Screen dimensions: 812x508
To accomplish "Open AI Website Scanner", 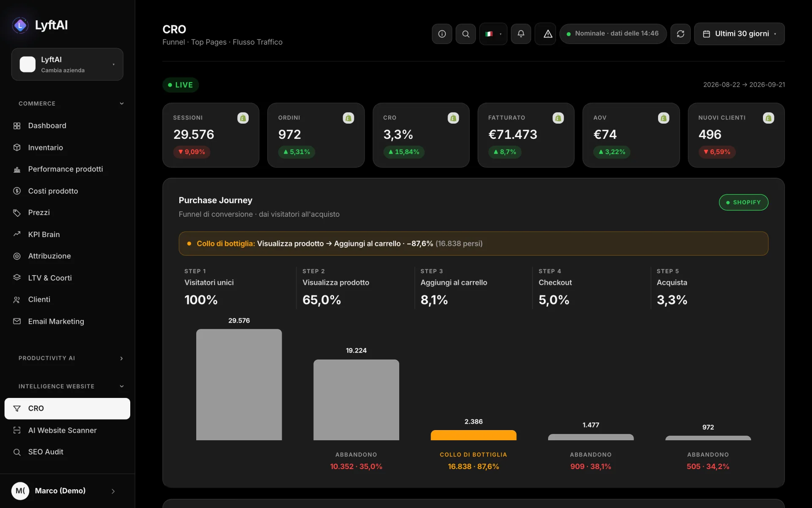I will (x=67, y=431).
